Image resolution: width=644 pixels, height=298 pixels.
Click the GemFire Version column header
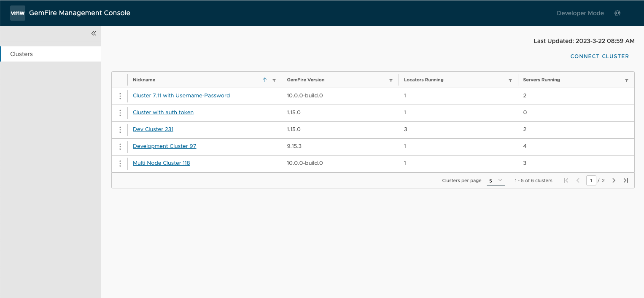coord(306,80)
